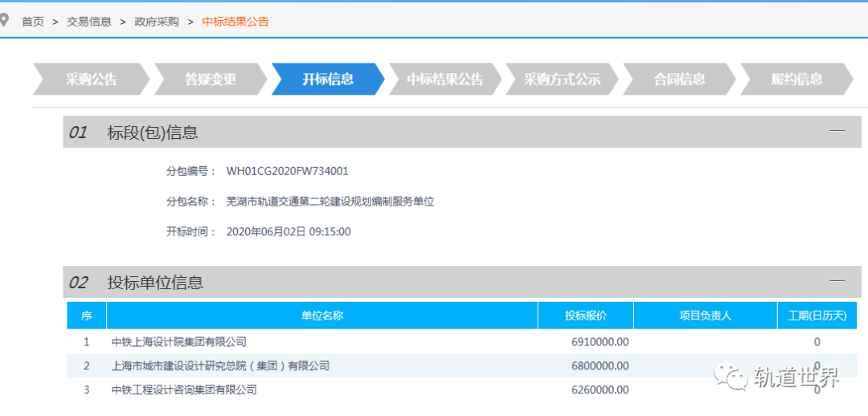Switch to the 采购公告 step tab
The width and height of the screenshot is (868, 416).
coord(92,80)
